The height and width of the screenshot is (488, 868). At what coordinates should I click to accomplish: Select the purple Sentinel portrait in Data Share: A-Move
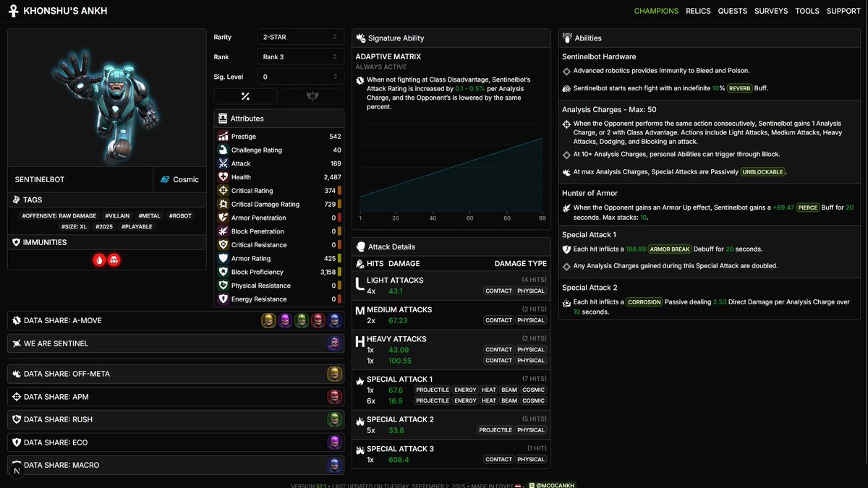(x=284, y=320)
